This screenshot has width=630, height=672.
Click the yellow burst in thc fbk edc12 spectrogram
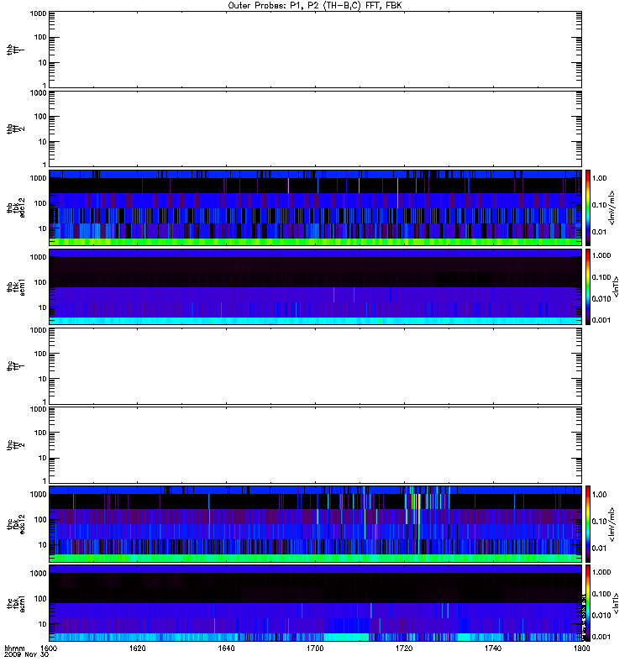[x=414, y=501]
